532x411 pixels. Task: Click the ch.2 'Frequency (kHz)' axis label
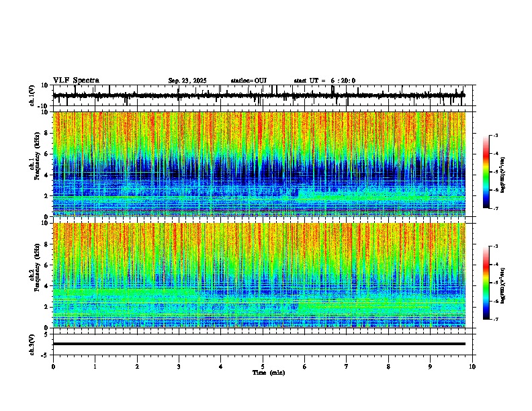[x=38, y=267]
